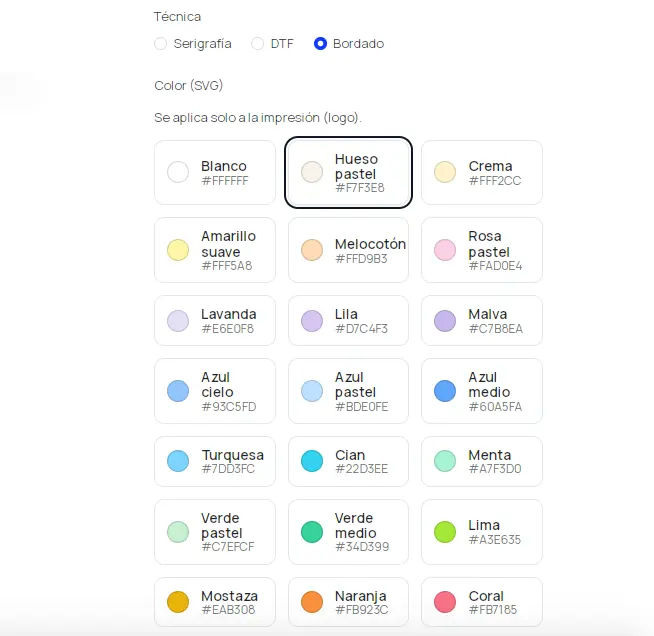654x636 pixels.
Task: Pick the Azul cielo color
Action: [x=214, y=391]
